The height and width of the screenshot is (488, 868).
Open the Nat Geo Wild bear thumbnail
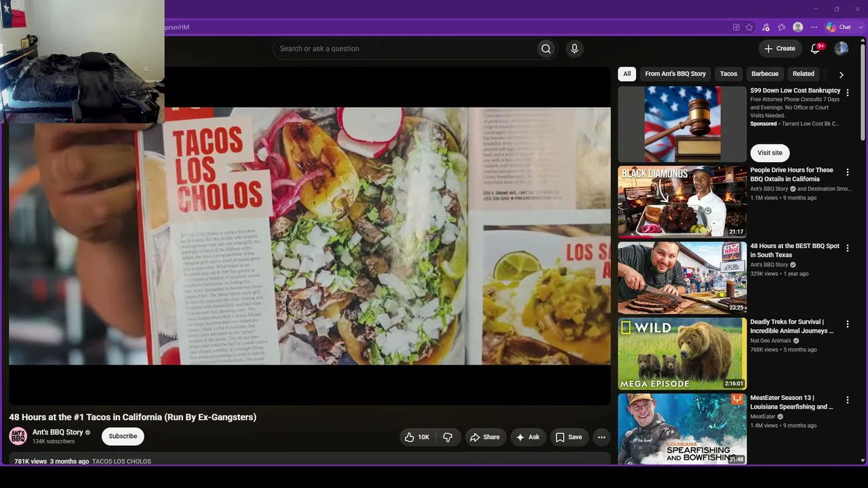point(682,353)
